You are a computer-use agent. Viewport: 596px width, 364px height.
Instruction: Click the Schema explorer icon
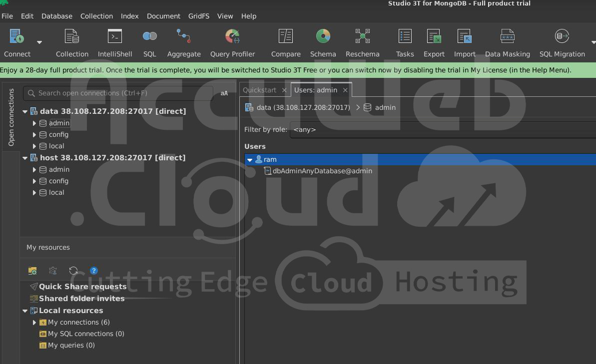tap(323, 42)
